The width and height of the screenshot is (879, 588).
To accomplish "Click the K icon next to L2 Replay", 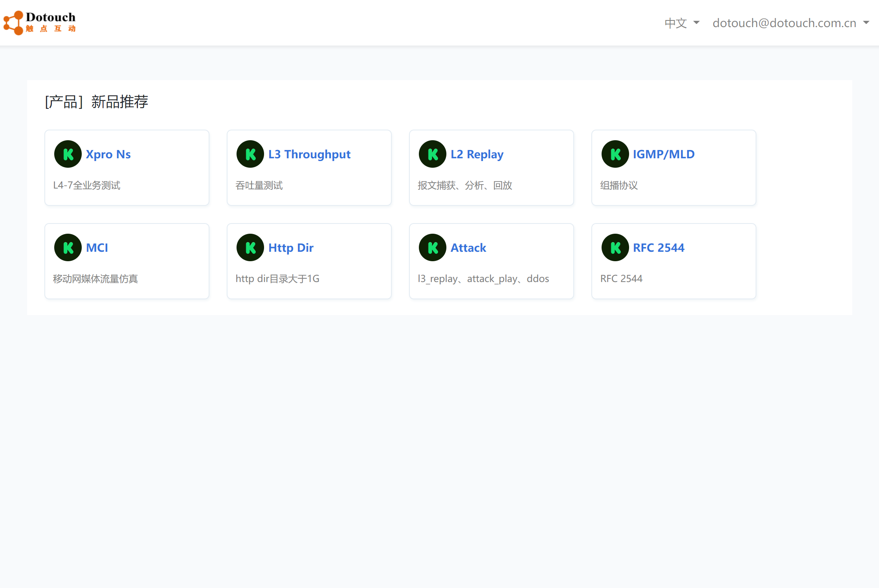I will coord(433,154).
